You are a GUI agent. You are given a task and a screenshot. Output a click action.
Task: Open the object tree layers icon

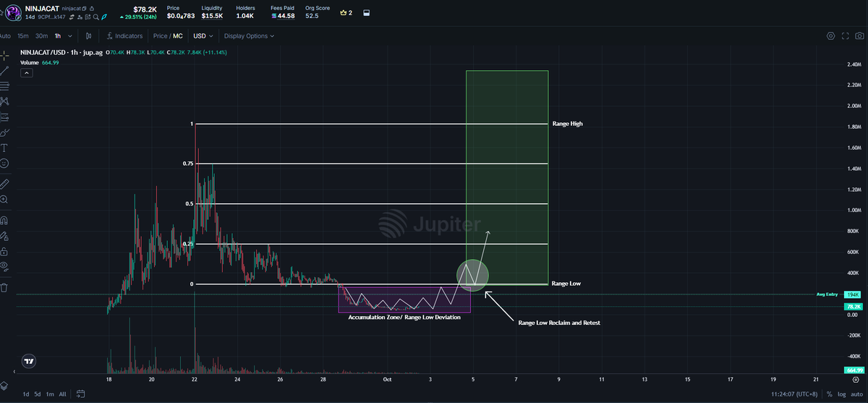4,386
